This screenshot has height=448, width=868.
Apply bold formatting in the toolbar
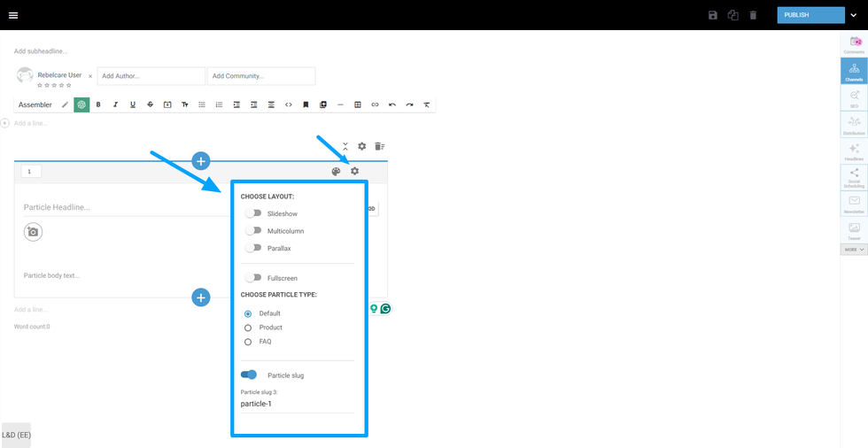pos(98,104)
